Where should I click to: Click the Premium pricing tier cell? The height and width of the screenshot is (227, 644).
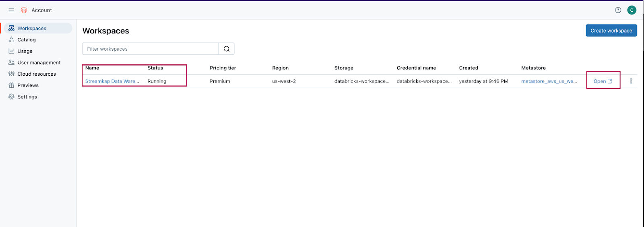(x=220, y=81)
